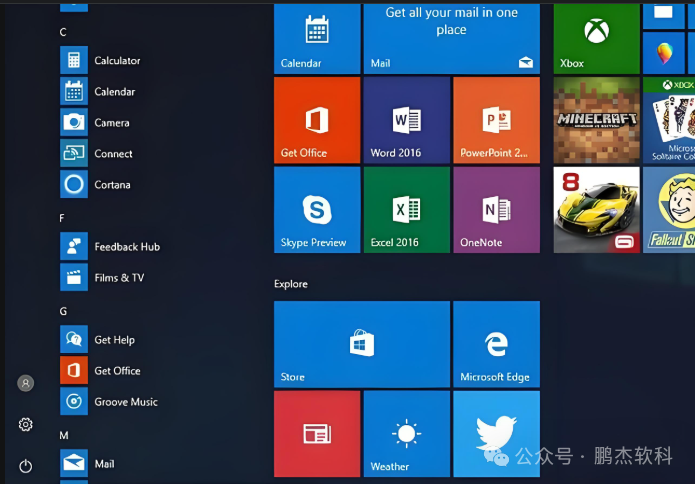Screen dimensions: 695x484
Task: Open the OneNote tile
Action: point(496,210)
